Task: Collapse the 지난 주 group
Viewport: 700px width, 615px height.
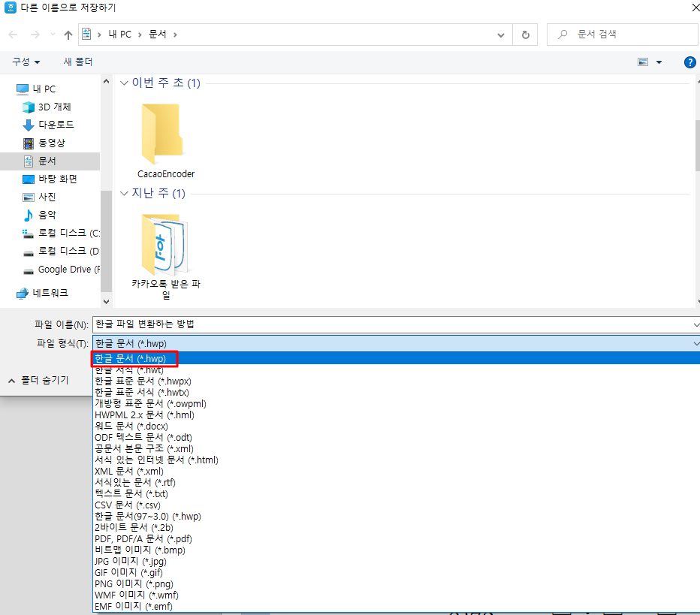Action: [x=123, y=193]
